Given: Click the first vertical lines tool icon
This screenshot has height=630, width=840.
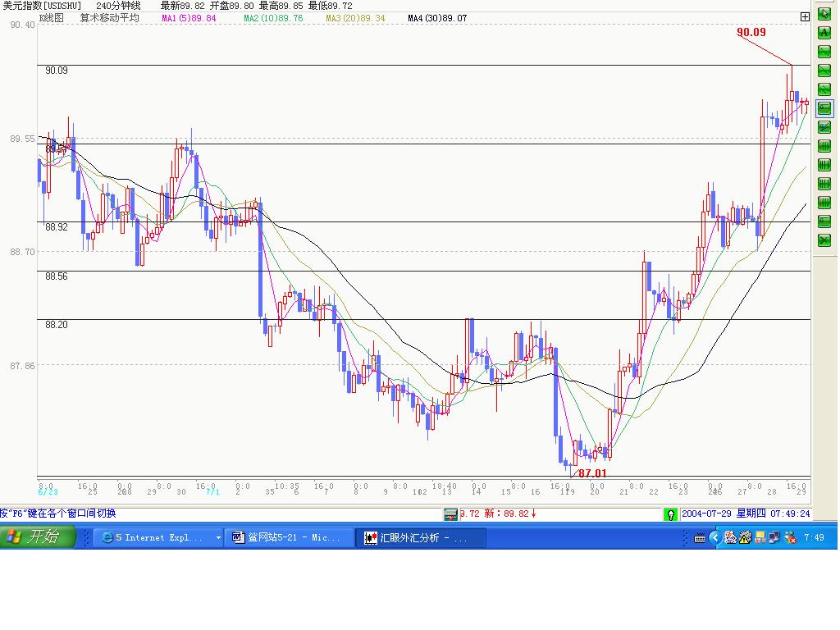Looking at the screenshot, I should [824, 146].
